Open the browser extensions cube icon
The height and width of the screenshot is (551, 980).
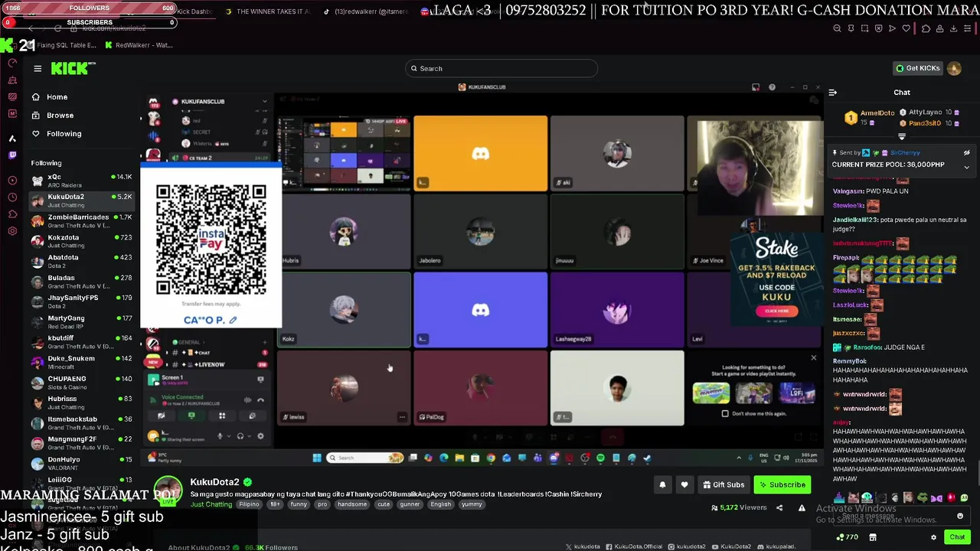(926, 28)
